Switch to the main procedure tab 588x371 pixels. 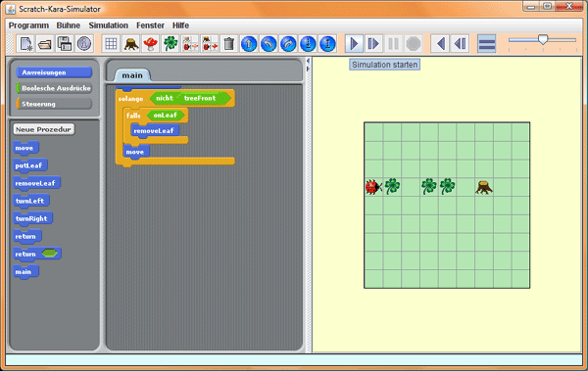coord(132,75)
